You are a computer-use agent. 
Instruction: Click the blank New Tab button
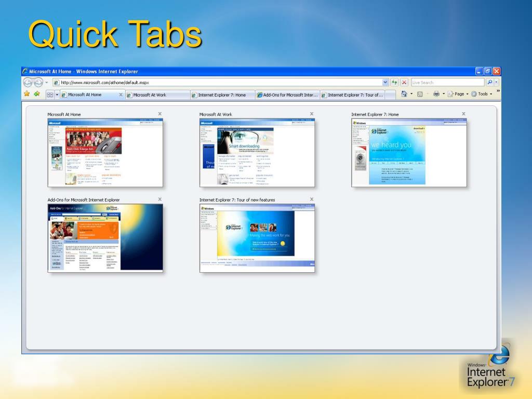pos(391,95)
